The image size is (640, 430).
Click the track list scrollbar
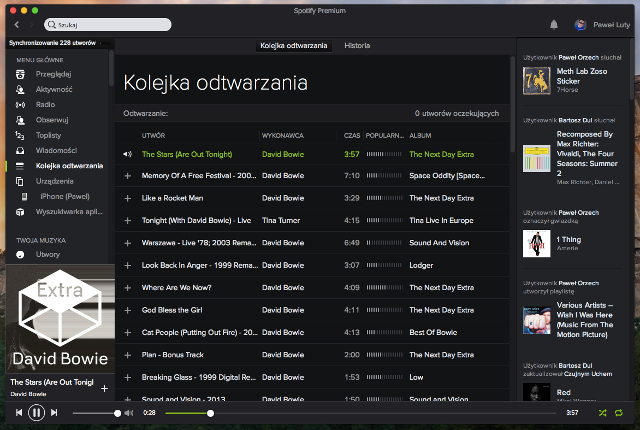(x=513, y=104)
